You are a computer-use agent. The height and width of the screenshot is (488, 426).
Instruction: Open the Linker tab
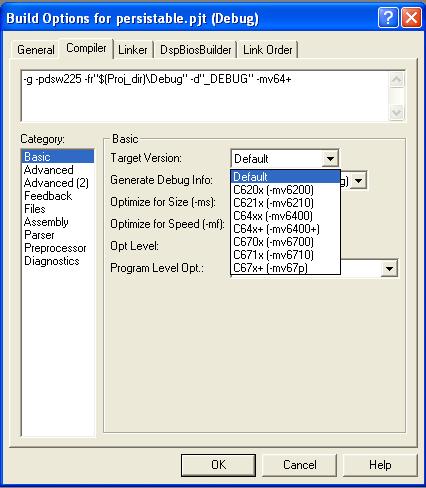point(133,50)
